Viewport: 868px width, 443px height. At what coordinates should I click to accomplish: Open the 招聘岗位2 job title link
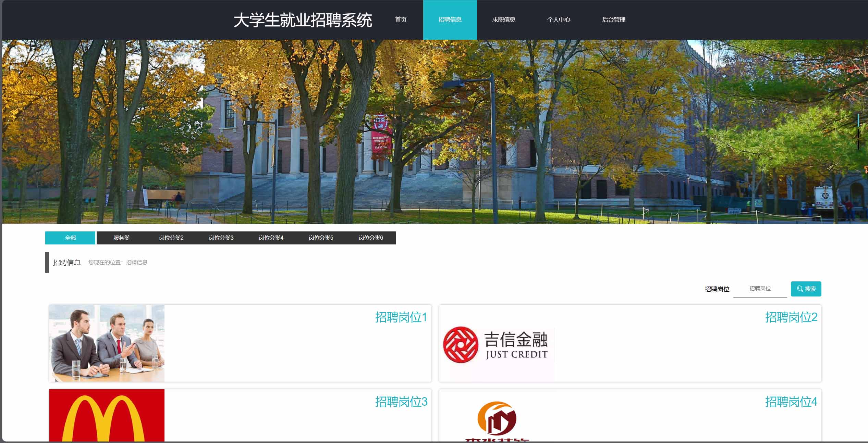pyautogui.click(x=791, y=317)
